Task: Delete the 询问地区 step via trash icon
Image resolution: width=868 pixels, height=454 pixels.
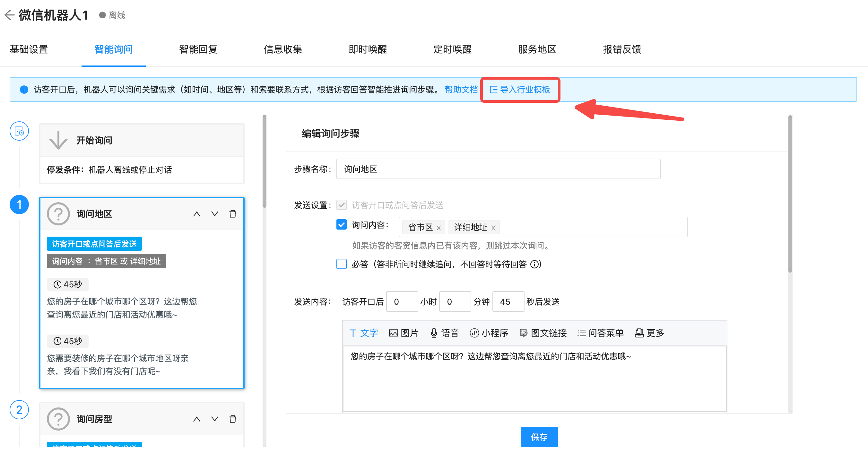Action: click(x=232, y=214)
